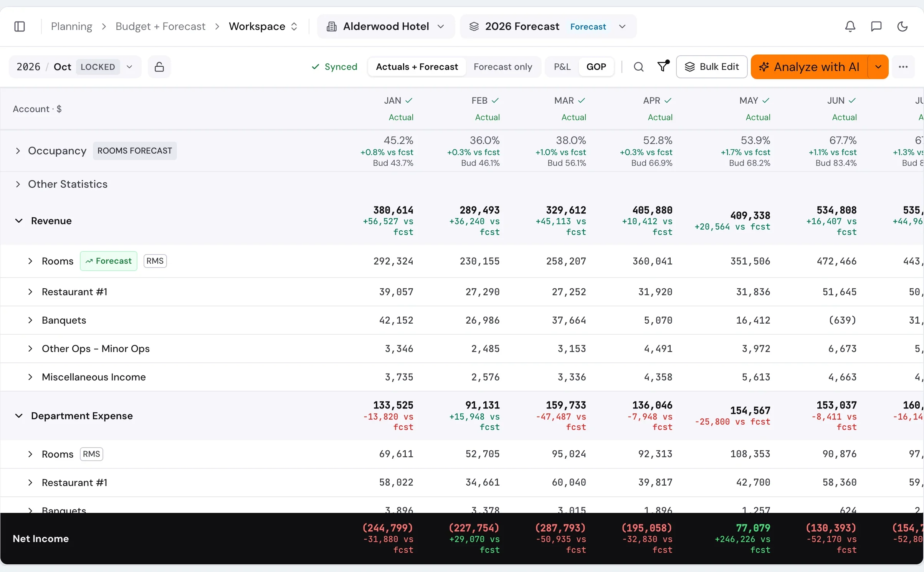
Task: Select Occupancy June value 67.7%
Action: pos(843,140)
